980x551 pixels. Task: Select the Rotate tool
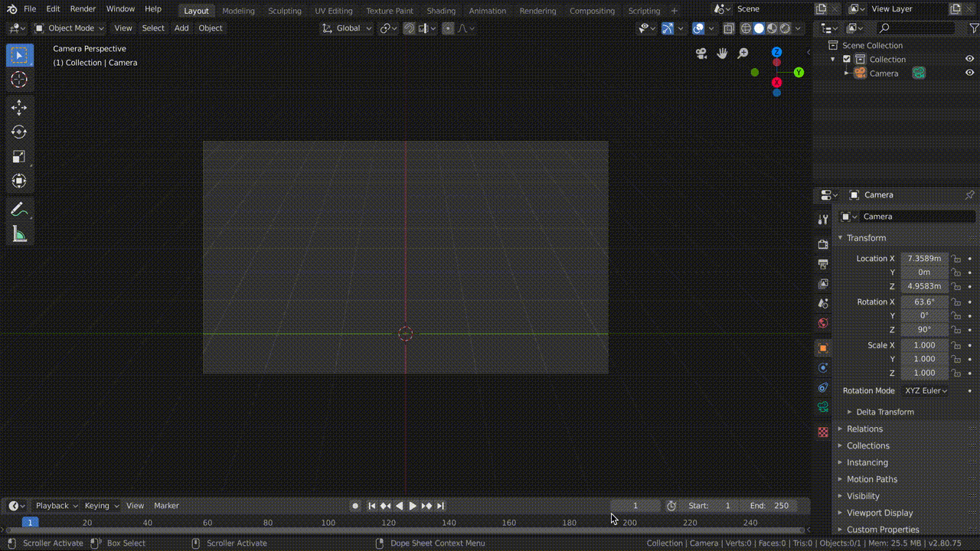pyautogui.click(x=19, y=132)
